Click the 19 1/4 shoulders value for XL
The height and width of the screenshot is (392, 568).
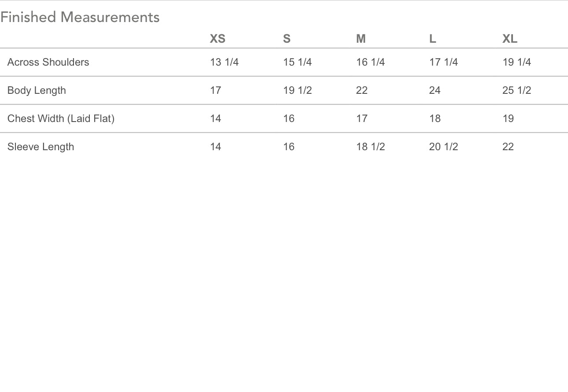[516, 62]
